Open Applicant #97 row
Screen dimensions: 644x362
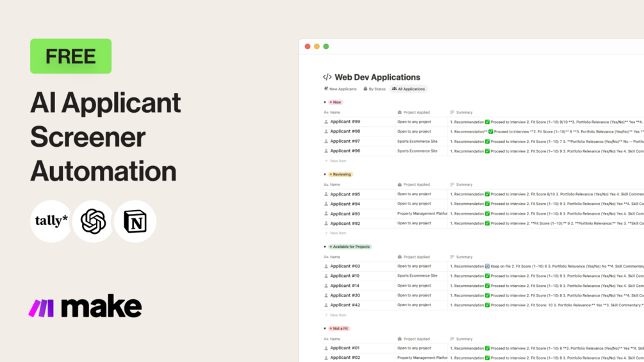coord(483,141)
